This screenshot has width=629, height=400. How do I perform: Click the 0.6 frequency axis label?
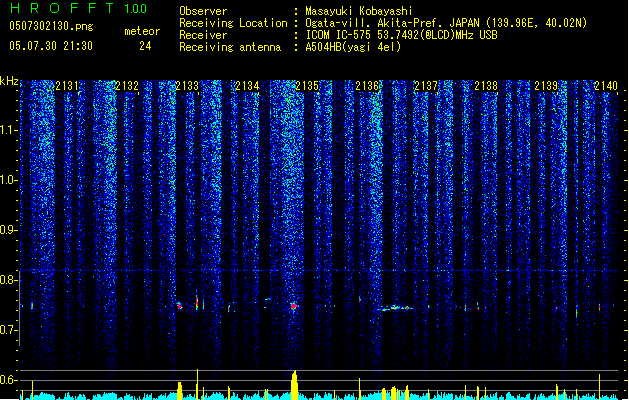(8, 380)
